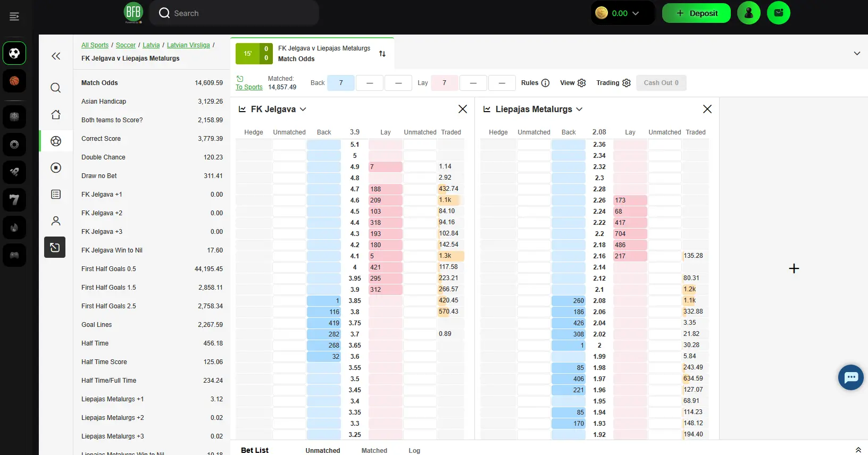868x455 pixels.
Task: Click the Cash Out 0 button
Action: (661, 83)
